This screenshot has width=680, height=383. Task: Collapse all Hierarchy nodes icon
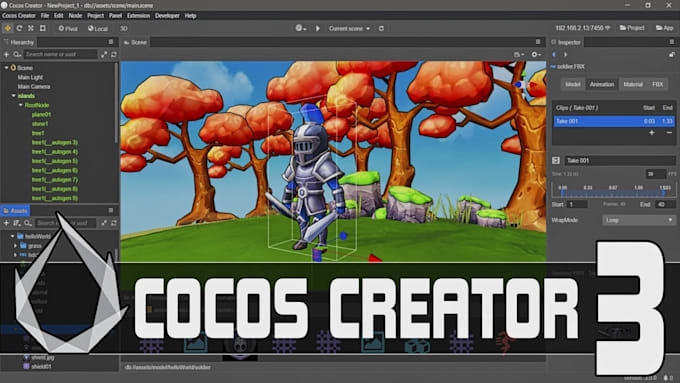coord(104,54)
